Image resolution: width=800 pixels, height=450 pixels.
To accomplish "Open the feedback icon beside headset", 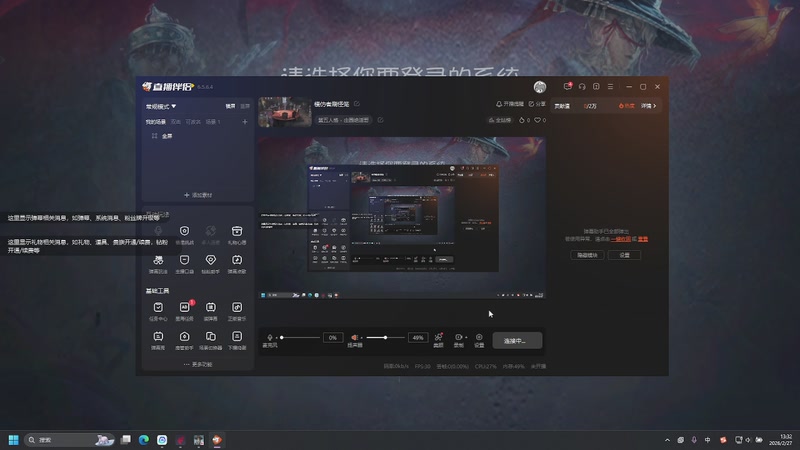I will [x=596, y=87].
